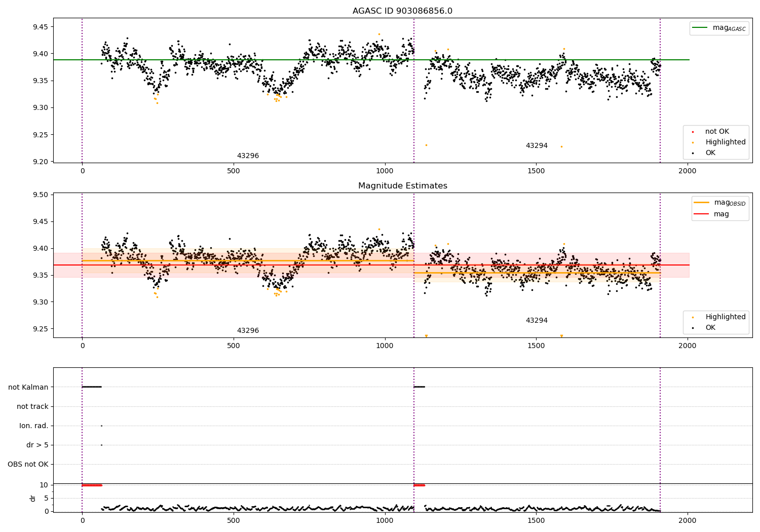Image resolution: width=760 pixels, height=532 pixels.
Task: Select the mag AGASC legend label in top plot
Action: [x=729, y=28]
